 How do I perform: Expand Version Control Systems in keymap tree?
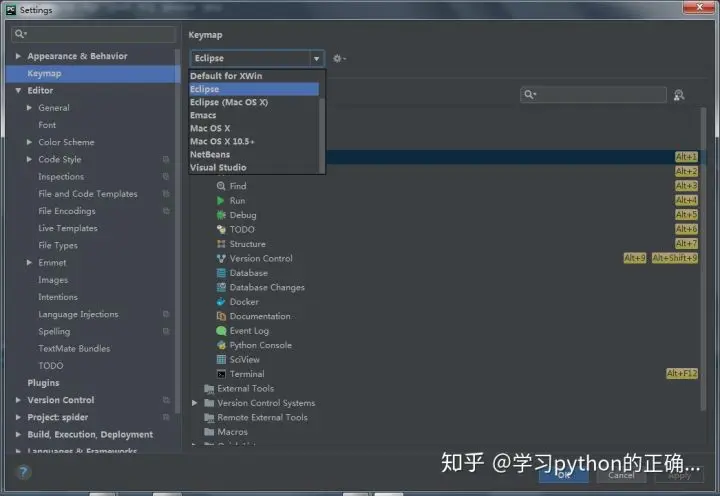(195, 403)
